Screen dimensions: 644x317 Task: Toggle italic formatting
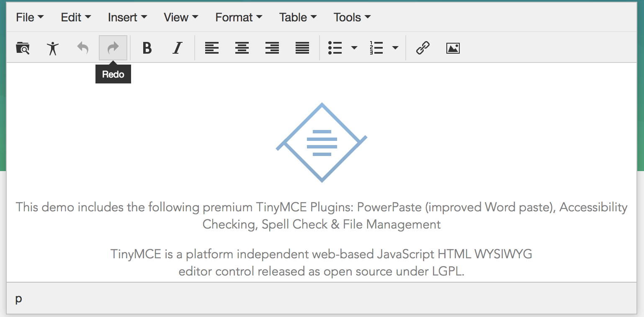pyautogui.click(x=178, y=48)
